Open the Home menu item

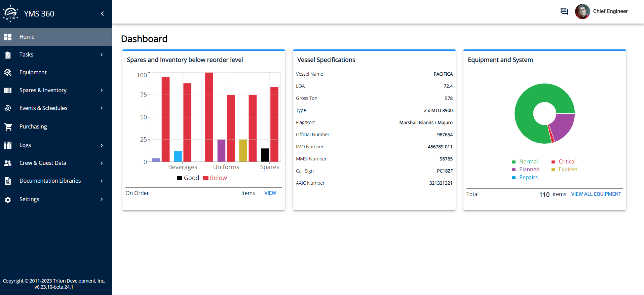point(27,37)
